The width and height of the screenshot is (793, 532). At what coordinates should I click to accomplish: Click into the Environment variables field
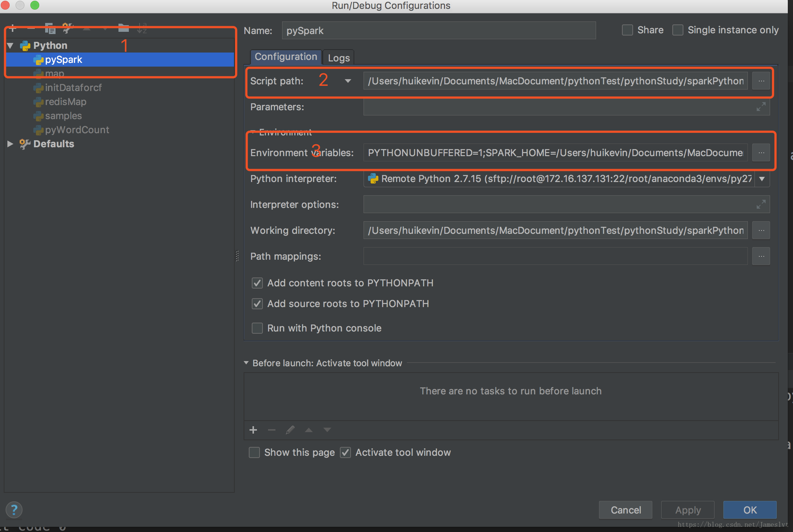click(x=555, y=153)
